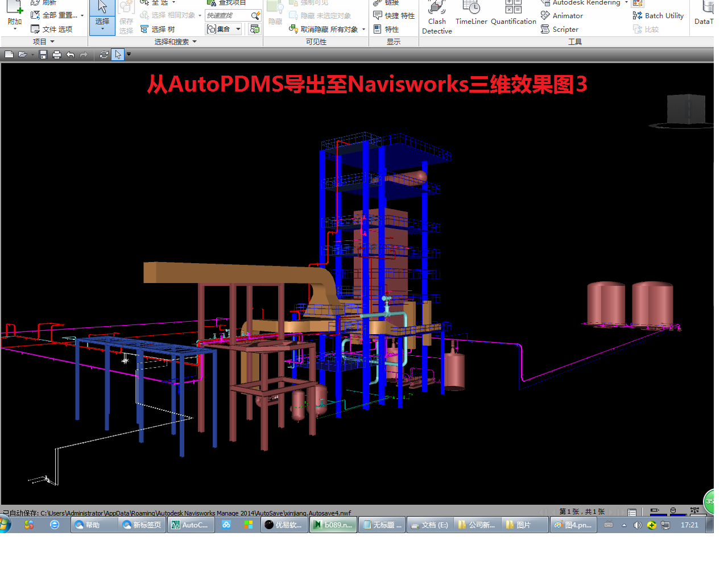Open 图4.pn... taskbar window
Screen dimensions: 728x582
[573, 525]
